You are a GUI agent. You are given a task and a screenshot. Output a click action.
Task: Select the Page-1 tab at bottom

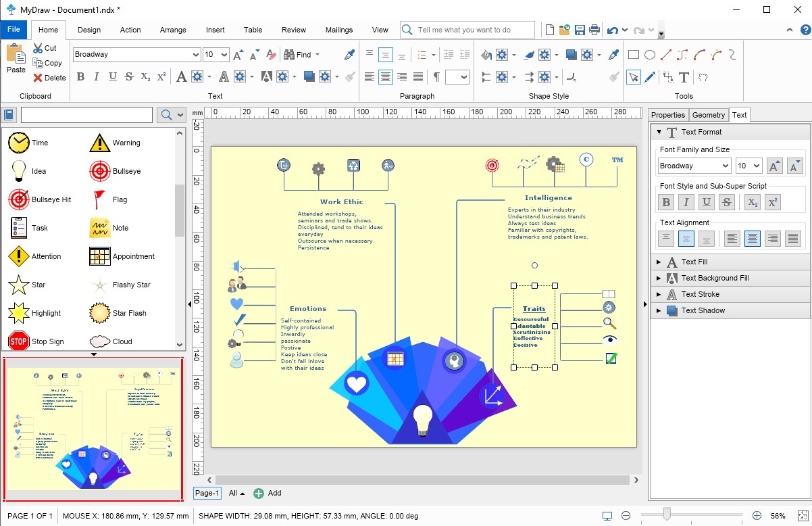click(x=207, y=493)
